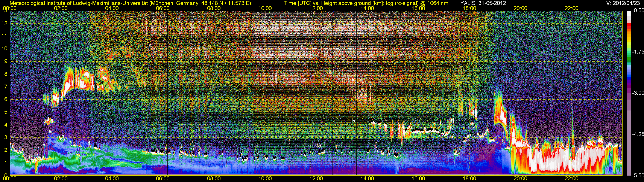
Task: Select 16:00 on the bottom time axis
Action: [418, 179]
